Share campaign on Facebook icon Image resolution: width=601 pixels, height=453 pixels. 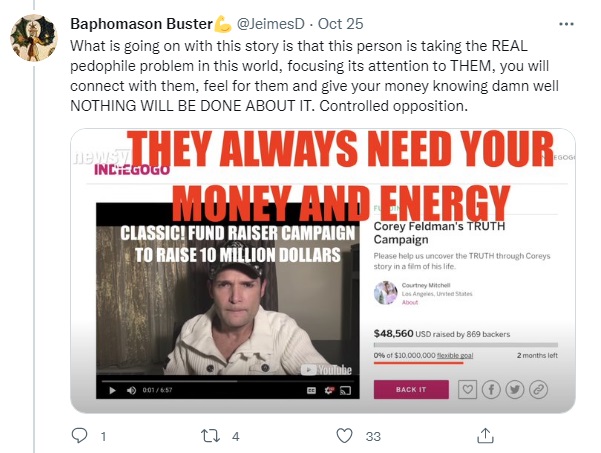pyautogui.click(x=491, y=389)
